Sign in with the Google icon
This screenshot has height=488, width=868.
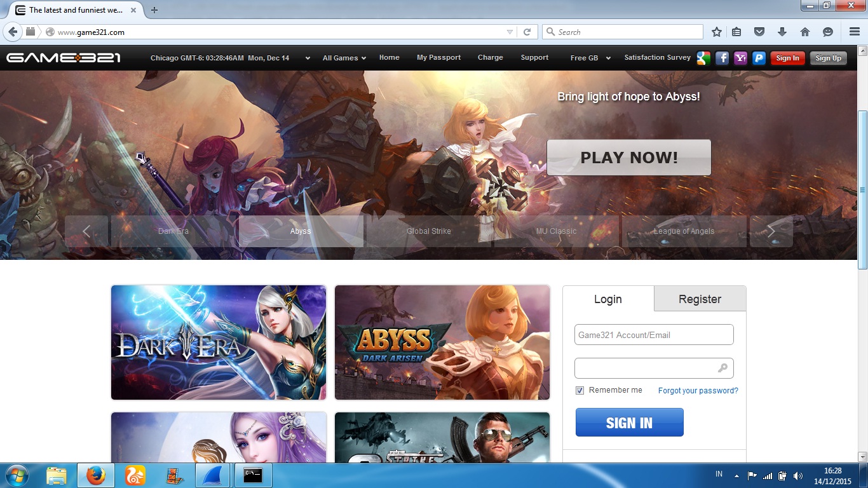[x=703, y=58]
